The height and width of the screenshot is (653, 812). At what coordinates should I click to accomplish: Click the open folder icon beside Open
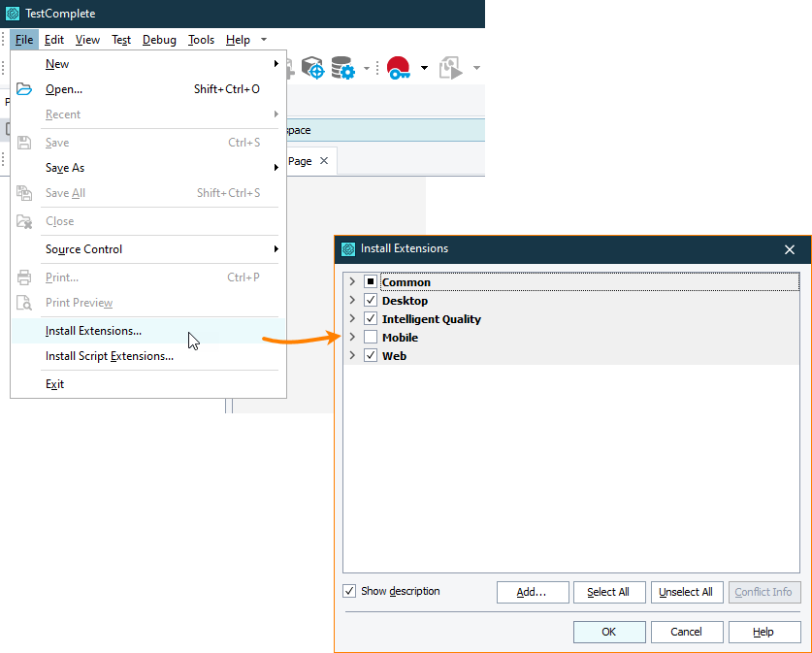(x=24, y=89)
